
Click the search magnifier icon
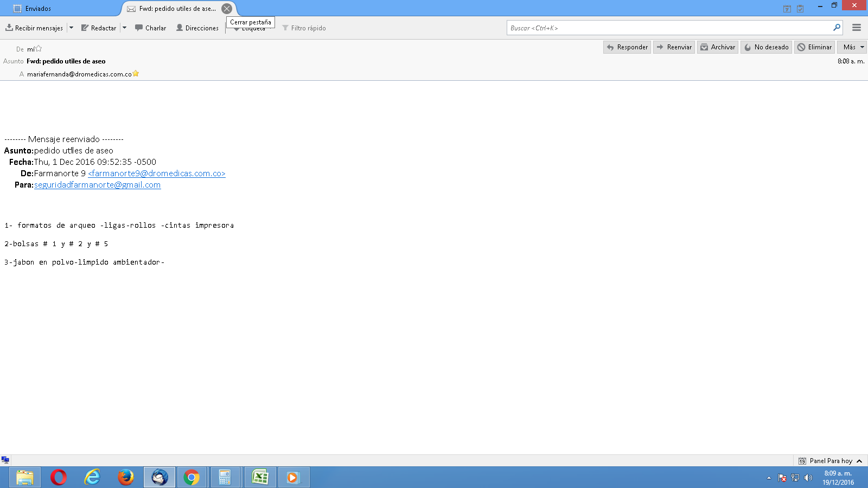coord(837,28)
